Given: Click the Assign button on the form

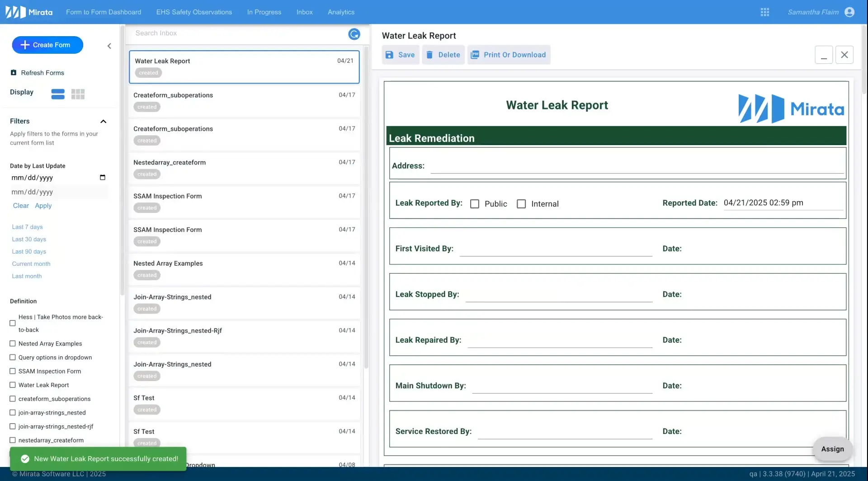Looking at the screenshot, I should [832, 449].
